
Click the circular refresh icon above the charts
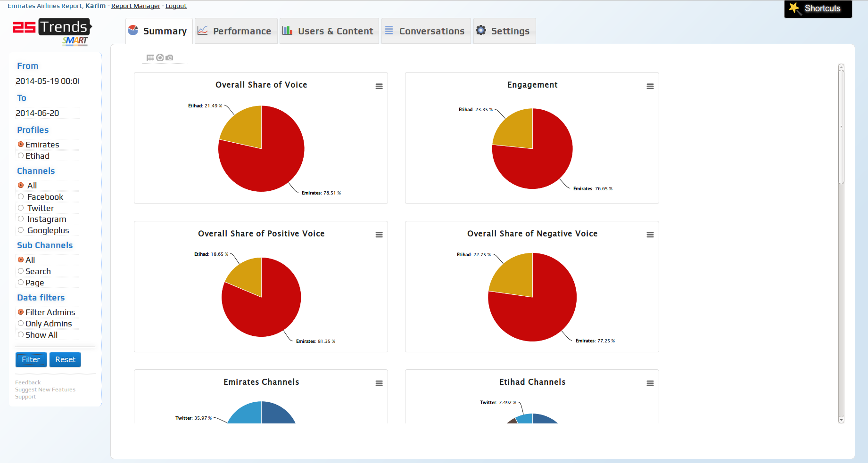tap(160, 58)
